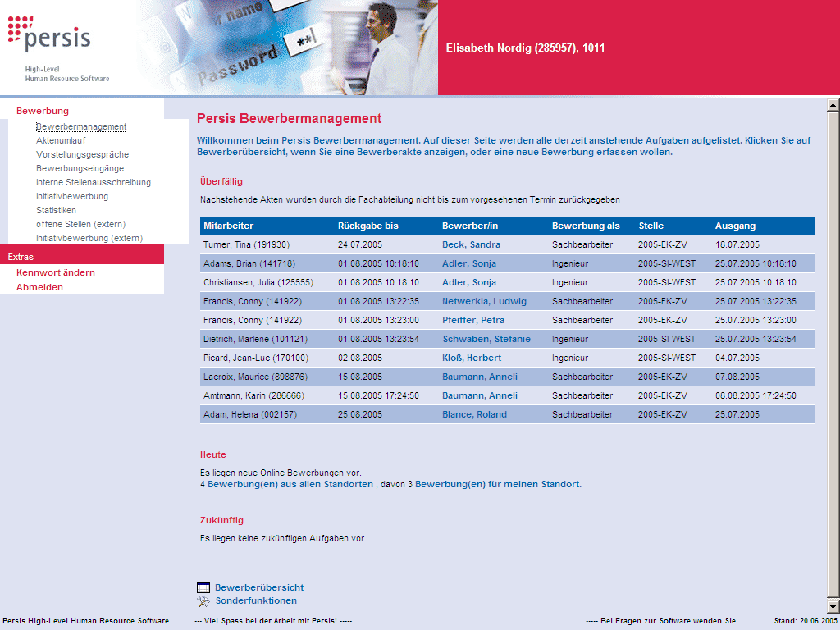The image size is (840, 630).
Task: Open the Bewerbungseingänge page
Action: 80,167
